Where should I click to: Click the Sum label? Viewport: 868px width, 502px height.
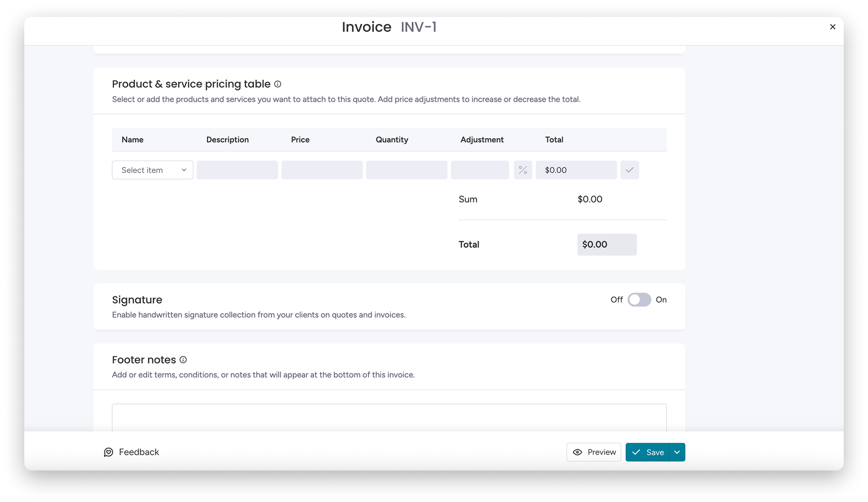[x=468, y=199]
